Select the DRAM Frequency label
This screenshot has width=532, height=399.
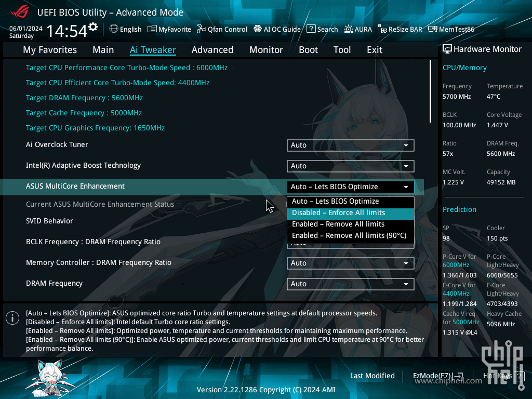pyautogui.click(x=54, y=283)
